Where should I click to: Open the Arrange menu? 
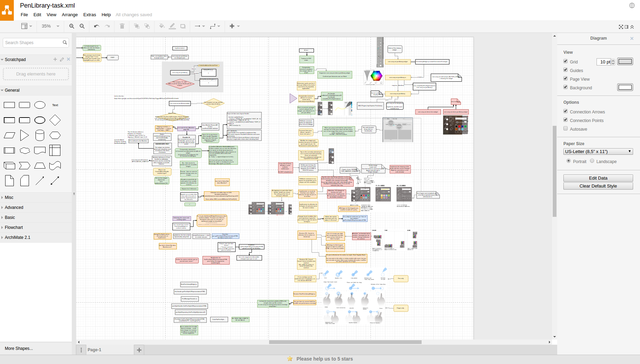(x=70, y=15)
